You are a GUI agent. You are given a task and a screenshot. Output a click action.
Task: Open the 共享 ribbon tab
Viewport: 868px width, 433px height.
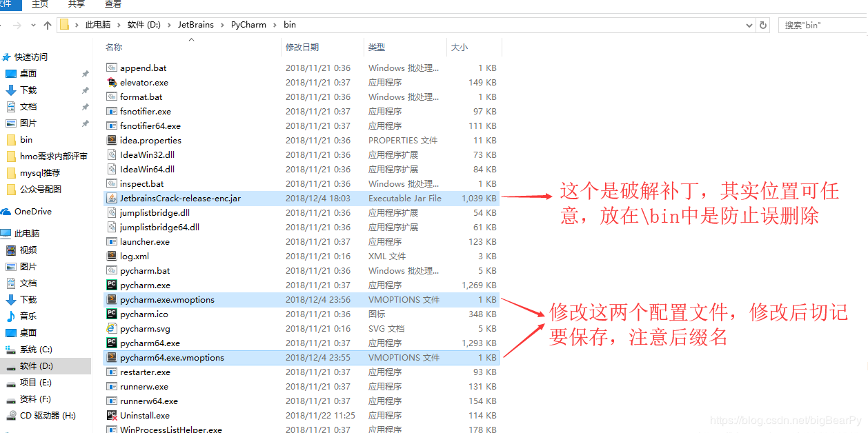(x=77, y=4)
